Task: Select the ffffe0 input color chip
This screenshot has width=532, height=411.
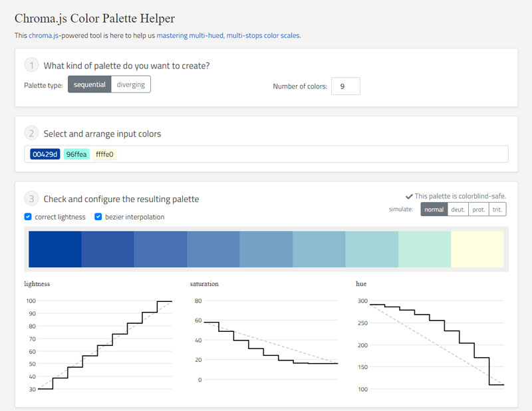Action: [104, 154]
